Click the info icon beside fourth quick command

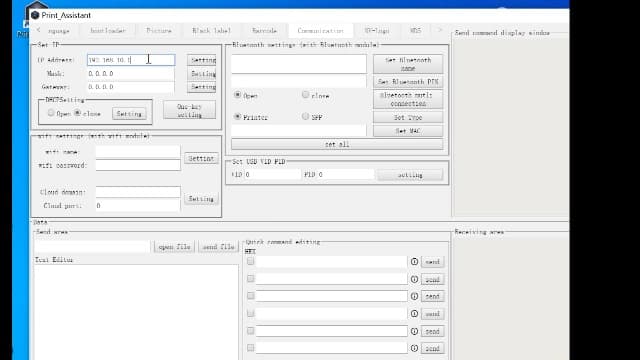click(x=414, y=314)
